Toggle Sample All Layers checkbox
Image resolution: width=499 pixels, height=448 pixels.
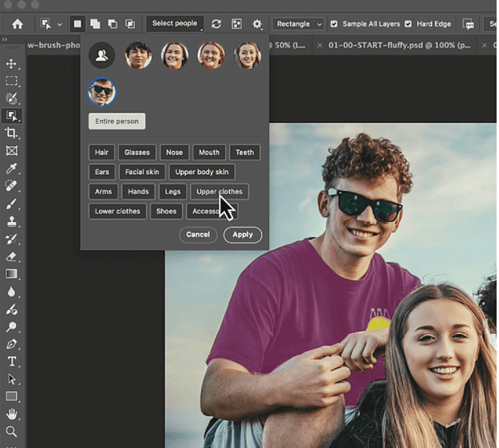point(334,24)
